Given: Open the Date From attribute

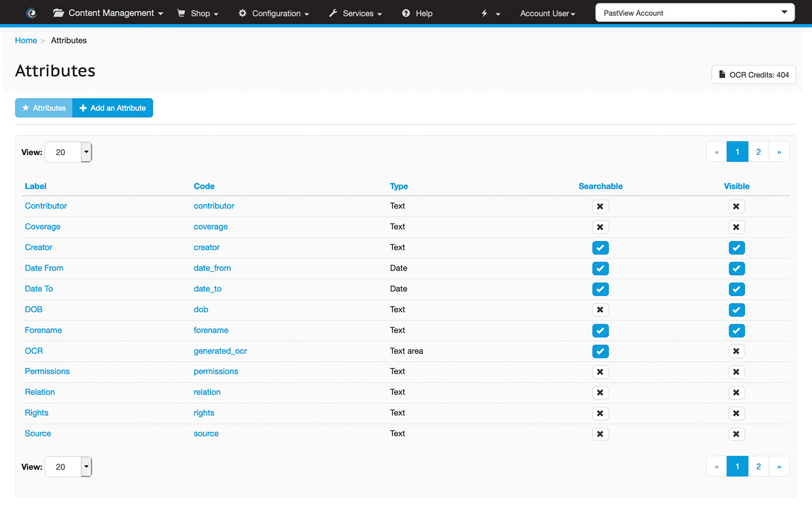Looking at the screenshot, I should [x=44, y=268].
